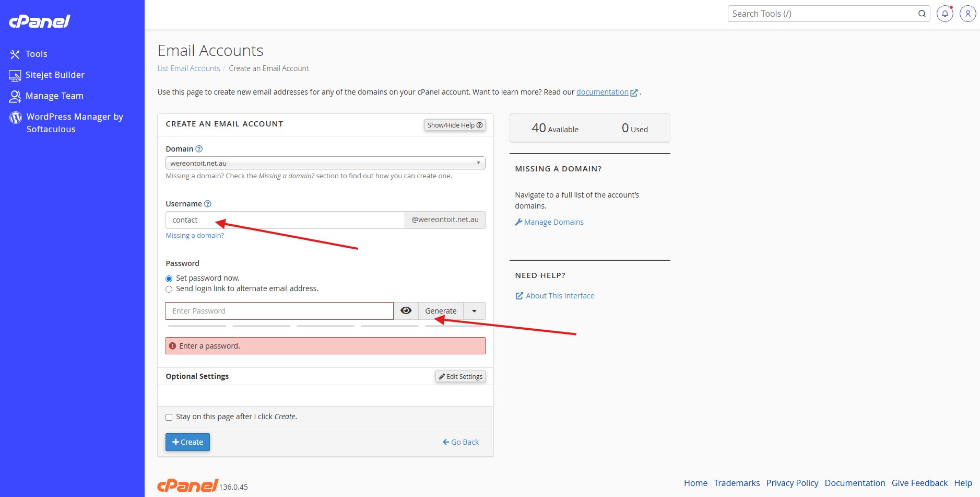Viewport: 980px width, 497px height.
Task: Click the 'Enter a password.' error message
Action: [325, 346]
